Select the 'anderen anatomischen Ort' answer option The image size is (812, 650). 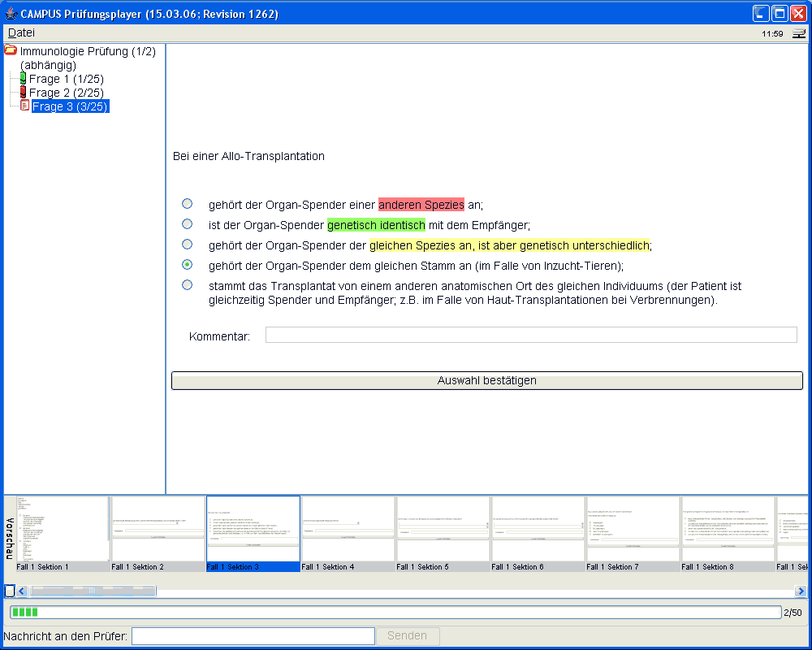pos(188,285)
